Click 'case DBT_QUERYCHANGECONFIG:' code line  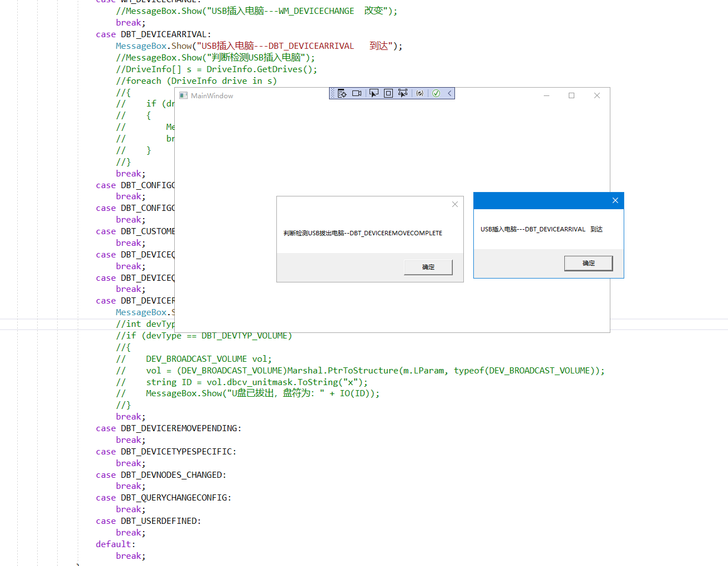pos(163,498)
